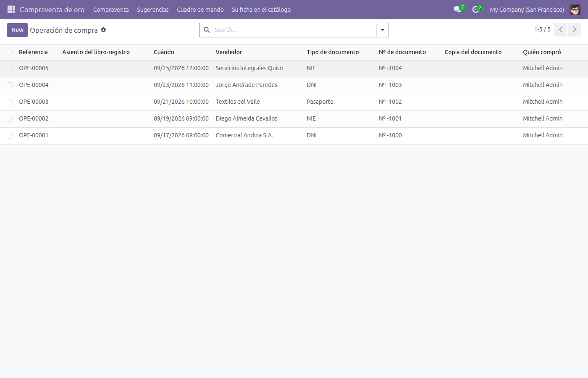Sort by the Vendedor column header
Screen dimensions: 588x378
[229, 52]
